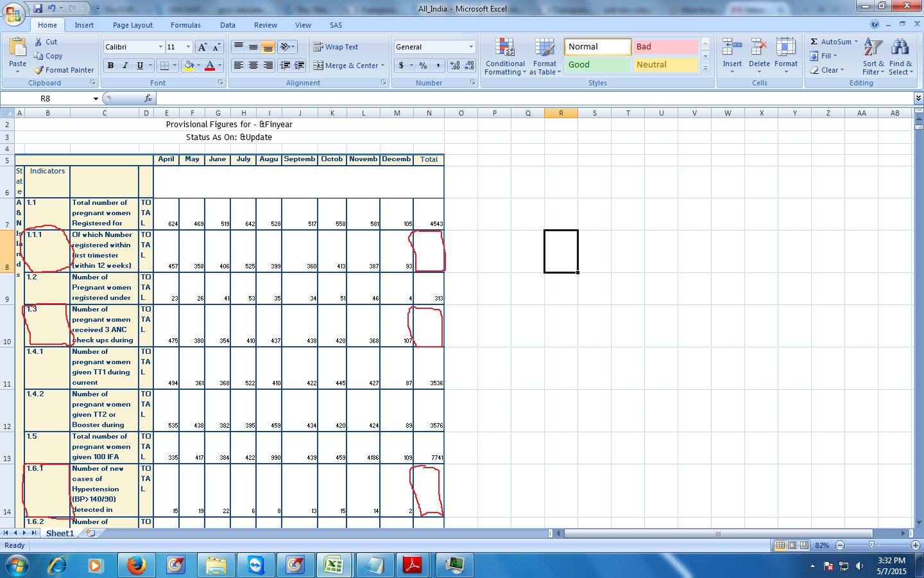Apply the Bad cell style
This screenshot has width=924, height=578.
point(665,47)
